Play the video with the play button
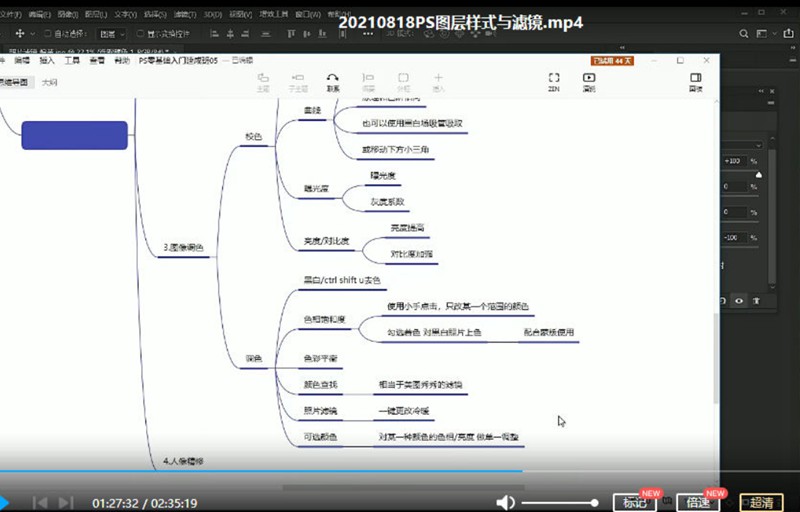The image size is (800, 512). tap(4, 503)
